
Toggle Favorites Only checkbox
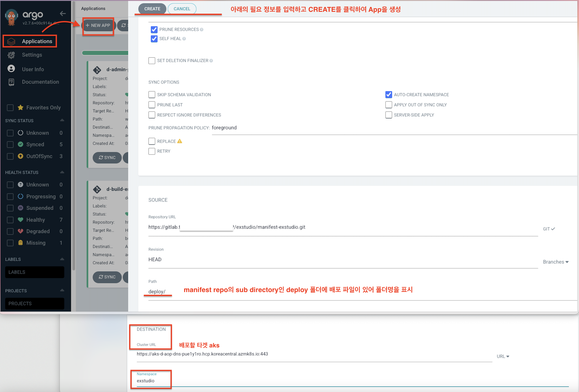(x=10, y=108)
